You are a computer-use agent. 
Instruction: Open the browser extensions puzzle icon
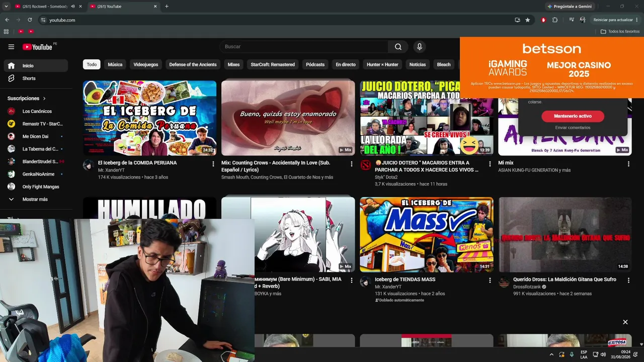coord(555,20)
